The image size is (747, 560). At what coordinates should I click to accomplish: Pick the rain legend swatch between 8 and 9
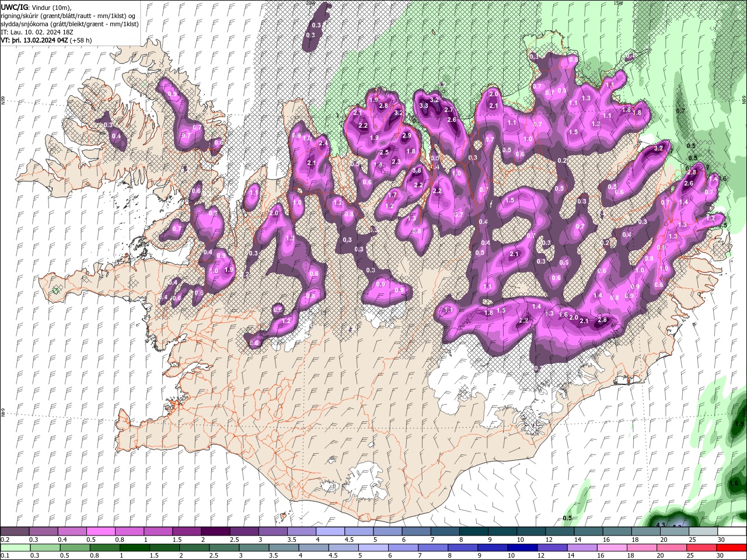click(x=462, y=548)
